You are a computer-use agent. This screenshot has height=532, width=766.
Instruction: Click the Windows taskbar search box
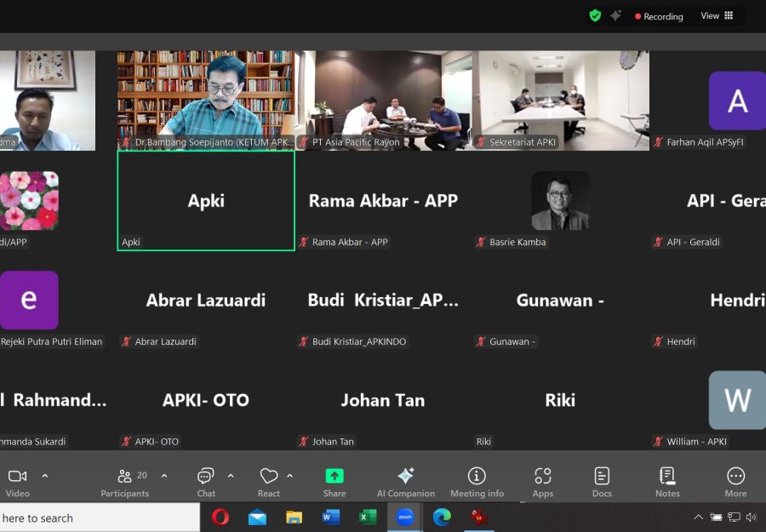(x=100, y=518)
